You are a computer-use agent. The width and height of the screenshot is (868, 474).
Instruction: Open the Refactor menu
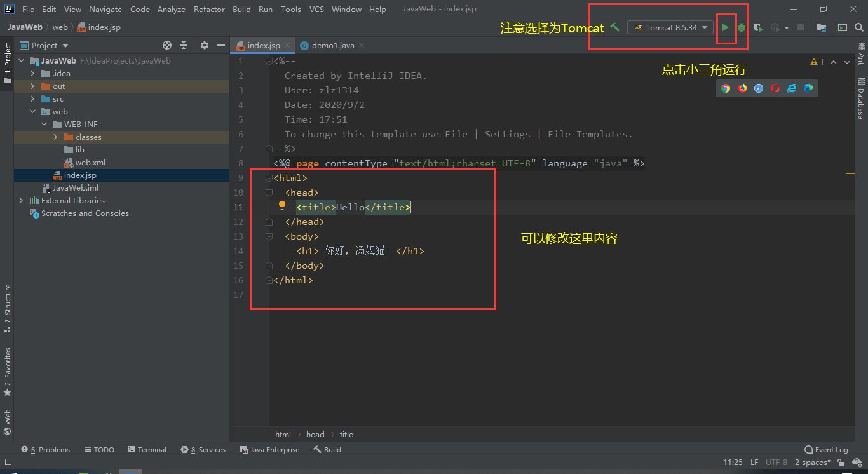(209, 9)
